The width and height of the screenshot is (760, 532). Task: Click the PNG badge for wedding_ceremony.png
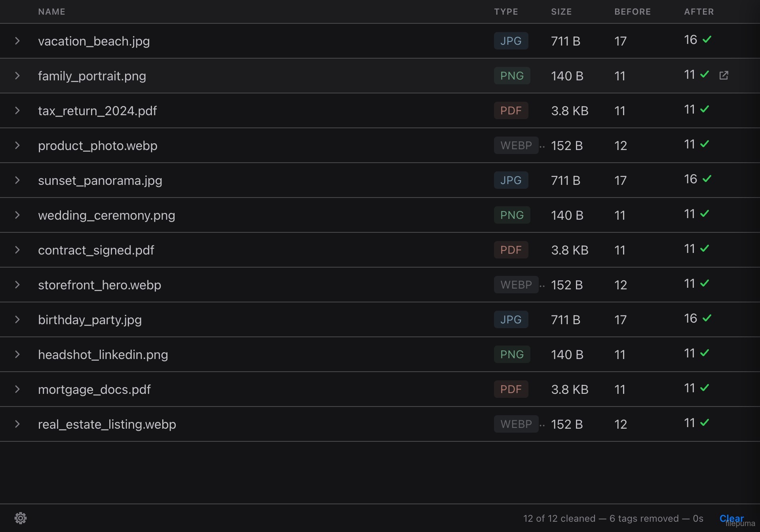pyautogui.click(x=512, y=215)
